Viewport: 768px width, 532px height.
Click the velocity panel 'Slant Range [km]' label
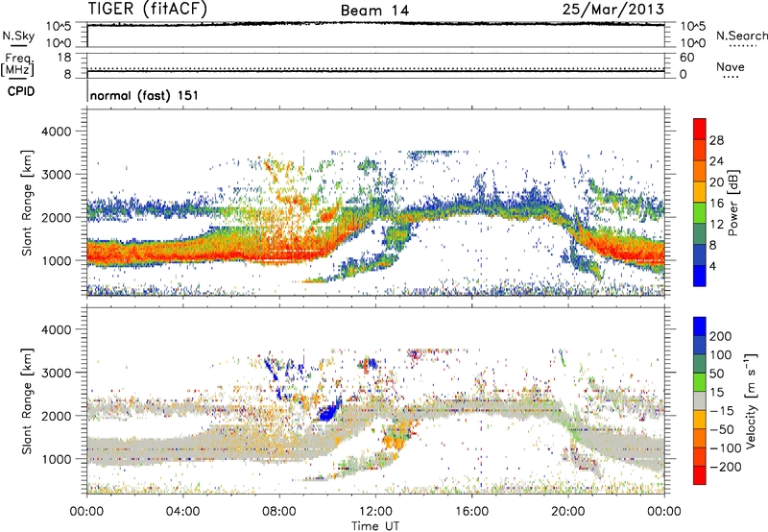tap(27, 400)
